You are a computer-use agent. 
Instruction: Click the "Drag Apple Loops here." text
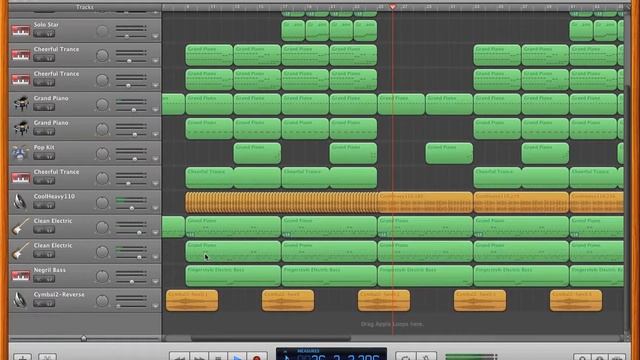click(392, 324)
